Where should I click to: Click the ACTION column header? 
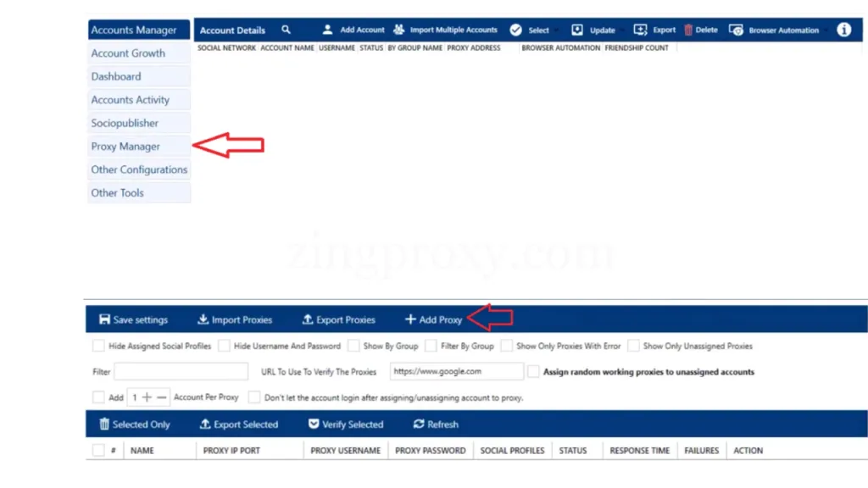click(748, 451)
